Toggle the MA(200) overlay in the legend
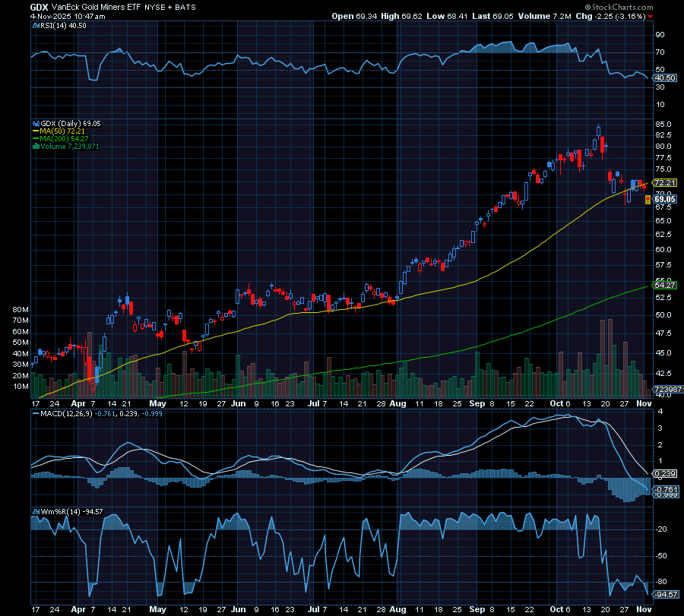This screenshot has width=684, height=616. [x=63, y=137]
